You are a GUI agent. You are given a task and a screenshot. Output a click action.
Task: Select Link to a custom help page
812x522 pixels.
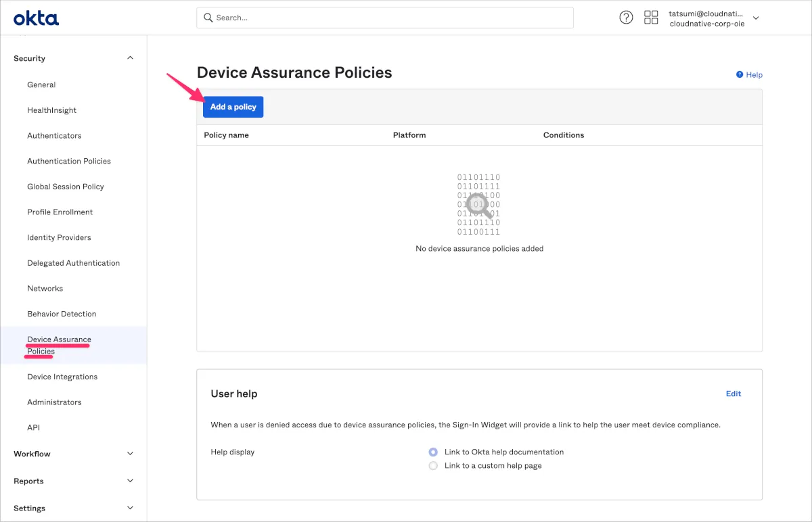click(x=433, y=466)
